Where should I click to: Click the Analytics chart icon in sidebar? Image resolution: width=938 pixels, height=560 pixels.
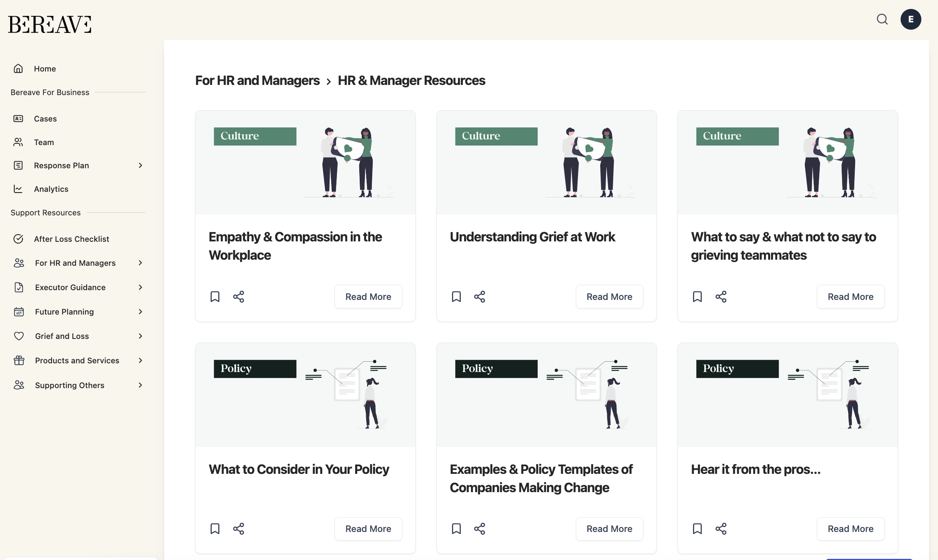point(18,189)
